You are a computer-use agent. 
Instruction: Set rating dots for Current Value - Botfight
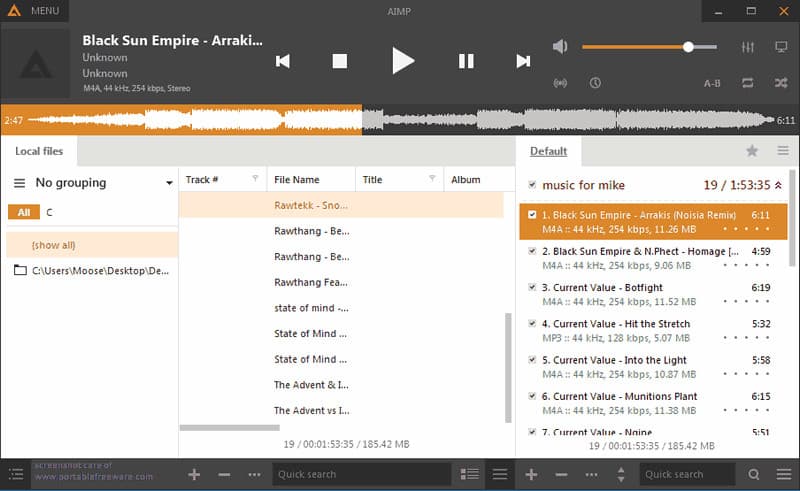click(x=746, y=302)
